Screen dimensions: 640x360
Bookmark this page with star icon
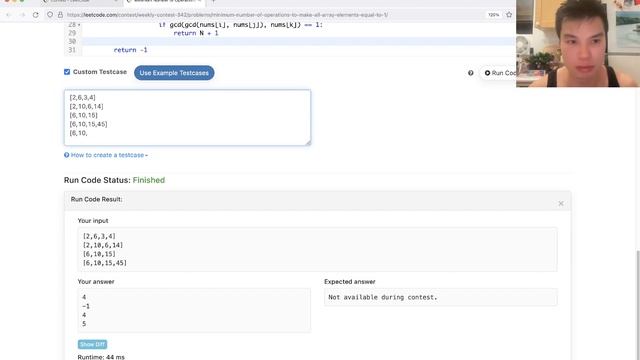[509, 15]
